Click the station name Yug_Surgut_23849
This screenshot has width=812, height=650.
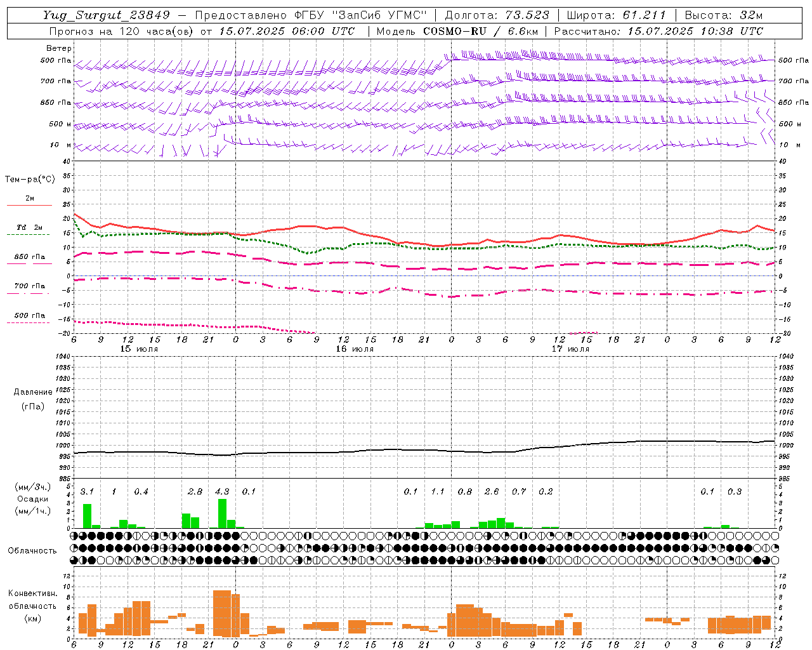point(107,16)
